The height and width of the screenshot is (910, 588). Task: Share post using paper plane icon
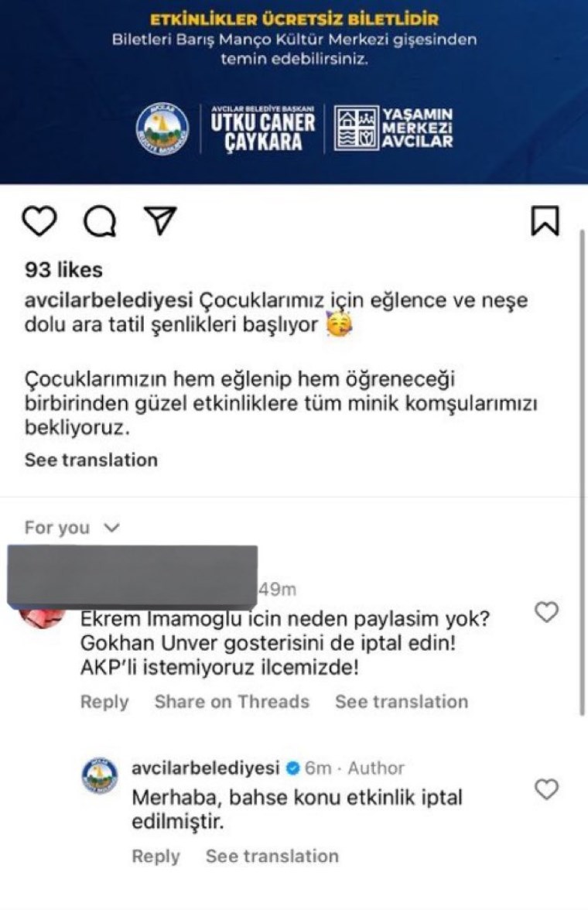159,220
